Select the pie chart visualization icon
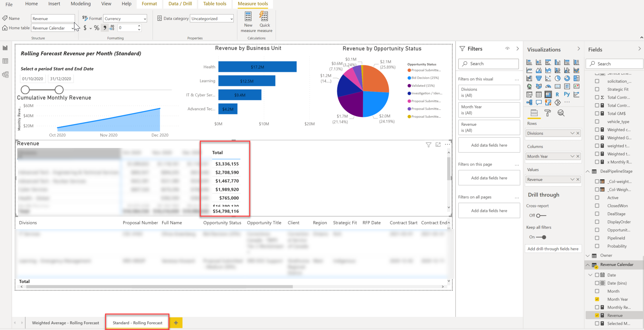644x330 pixels. (x=557, y=78)
